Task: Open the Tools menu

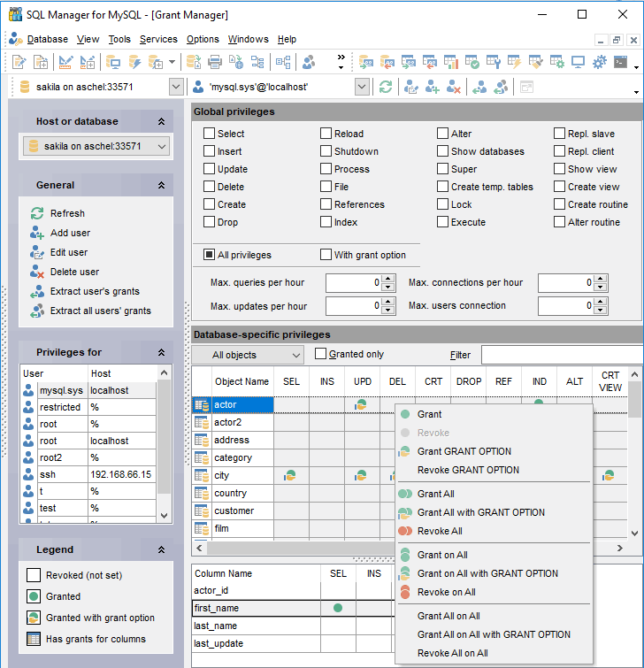Action: 119,39
